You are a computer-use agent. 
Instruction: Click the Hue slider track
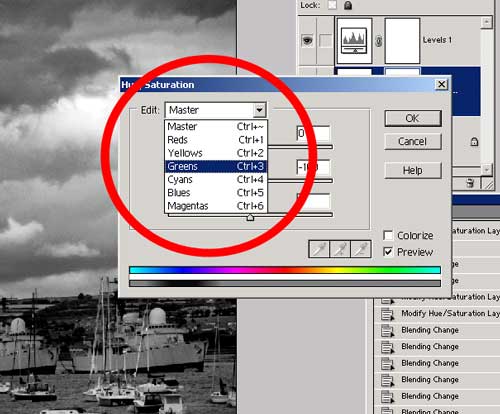[x=300, y=147]
